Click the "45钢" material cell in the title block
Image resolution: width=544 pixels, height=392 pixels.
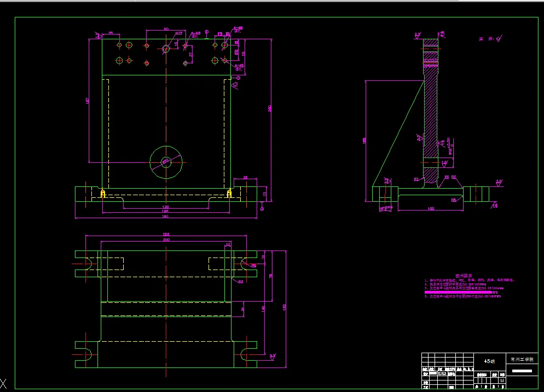click(489, 361)
